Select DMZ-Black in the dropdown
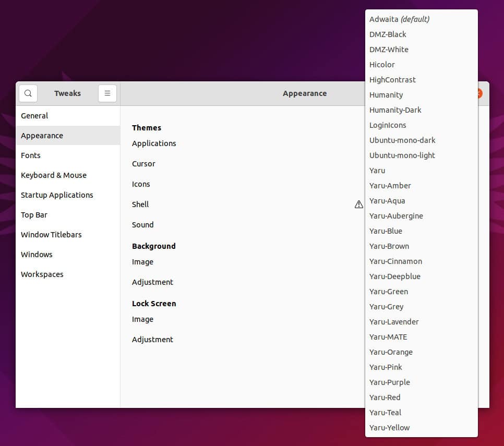The width and height of the screenshot is (504, 446). point(422,34)
